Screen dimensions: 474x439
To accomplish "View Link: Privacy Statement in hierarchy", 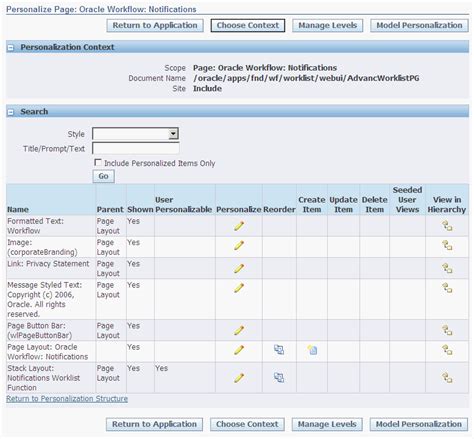I will (447, 268).
